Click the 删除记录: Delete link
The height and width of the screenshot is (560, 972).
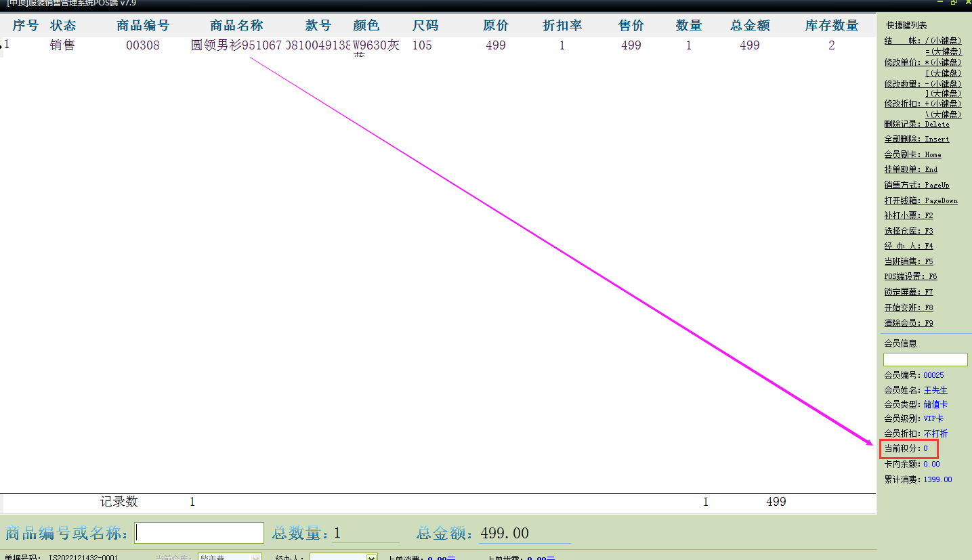[x=916, y=124]
